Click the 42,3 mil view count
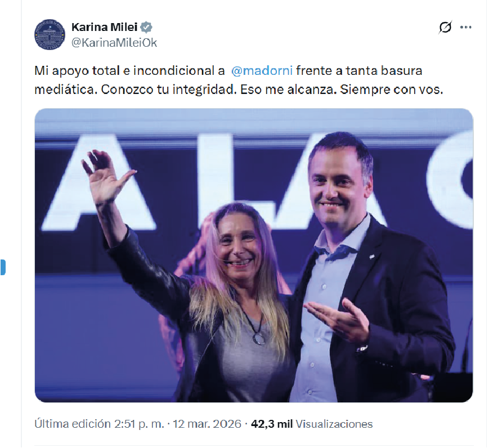 pos(272,424)
